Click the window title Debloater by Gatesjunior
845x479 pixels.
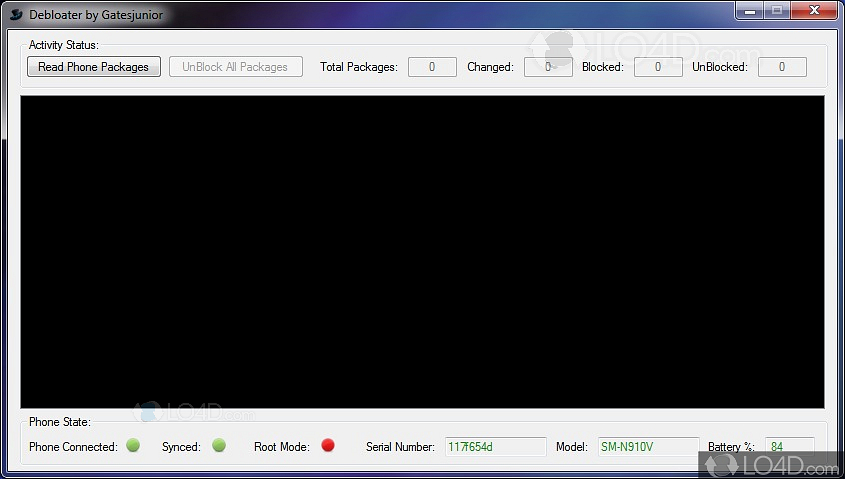[x=96, y=15]
